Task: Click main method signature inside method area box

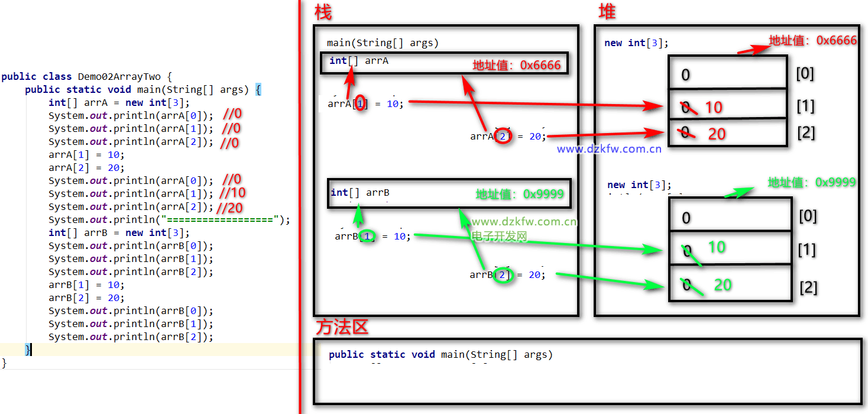Action: pos(441,355)
